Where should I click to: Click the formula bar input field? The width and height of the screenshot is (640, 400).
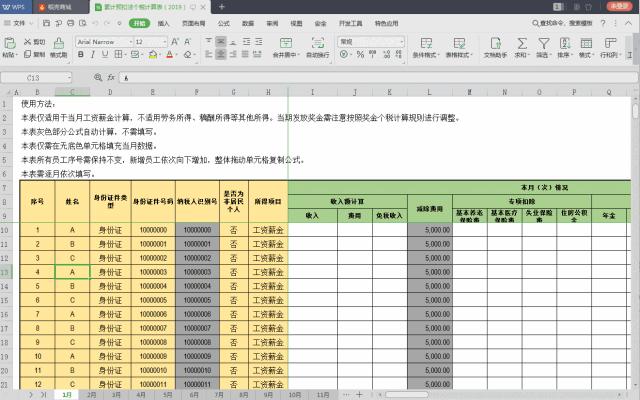tap(379, 77)
